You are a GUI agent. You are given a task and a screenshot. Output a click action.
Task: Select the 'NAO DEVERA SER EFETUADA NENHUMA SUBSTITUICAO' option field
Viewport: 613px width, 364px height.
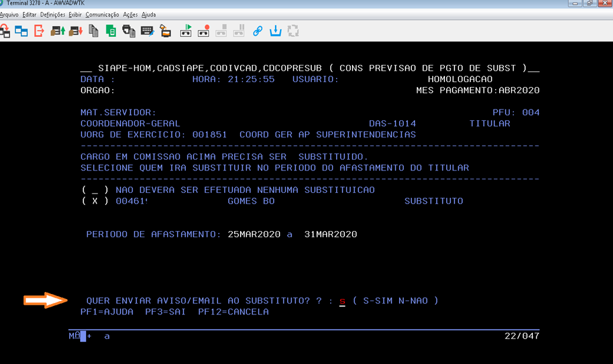95,190
